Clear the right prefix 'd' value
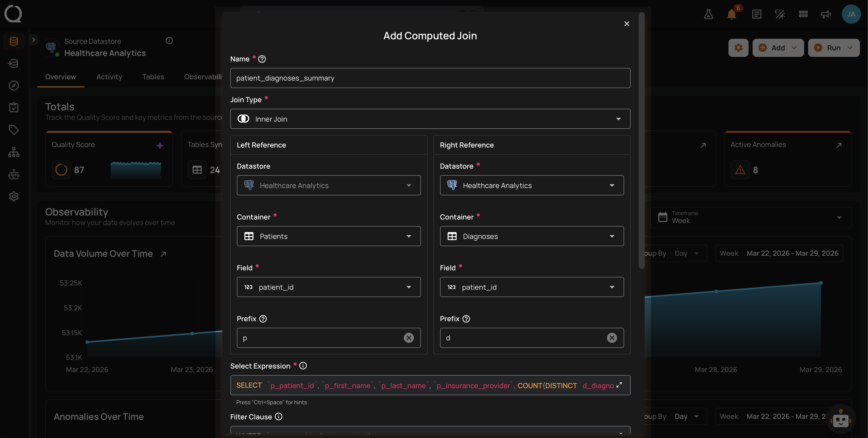 (612, 338)
